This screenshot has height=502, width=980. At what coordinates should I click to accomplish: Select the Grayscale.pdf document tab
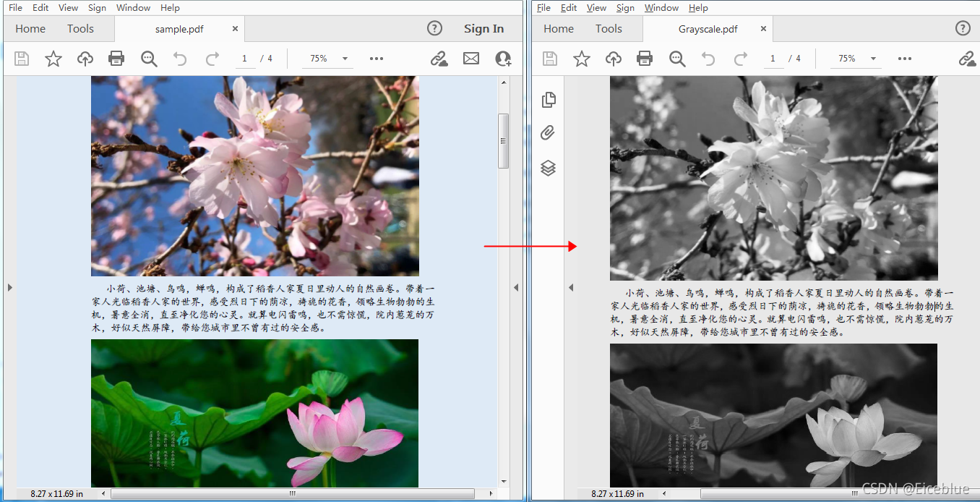point(708,29)
